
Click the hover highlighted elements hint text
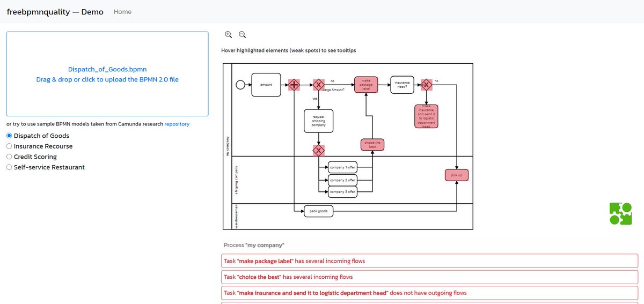289,50
